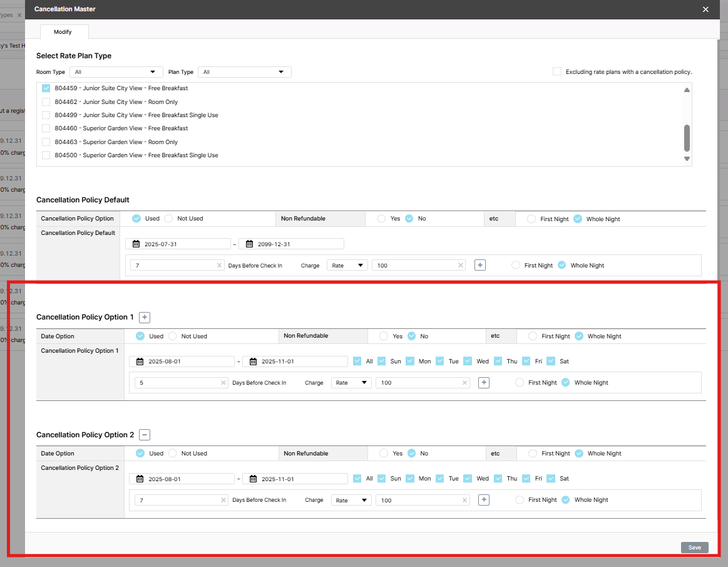Open Charge Rate dropdown in Option 1
Image resolution: width=728 pixels, height=567 pixels.
(351, 383)
